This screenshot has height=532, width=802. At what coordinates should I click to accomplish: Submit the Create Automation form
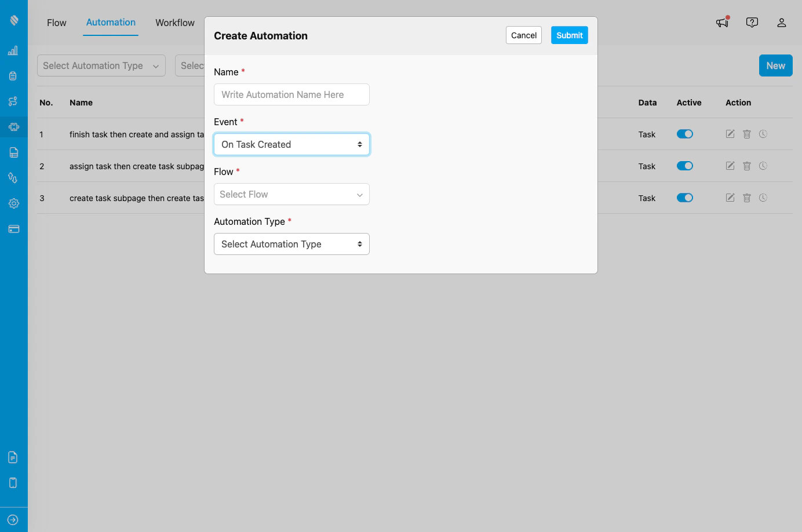pos(569,35)
